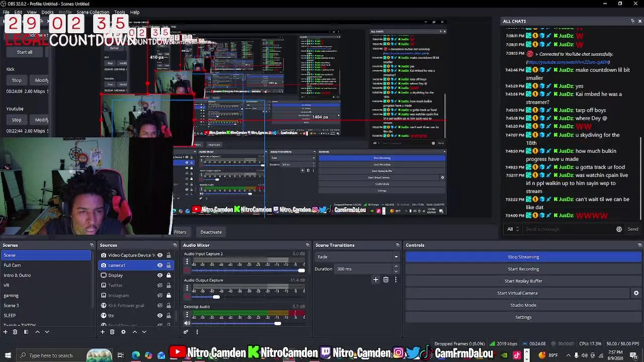The height and width of the screenshot is (362, 644).
Task: Float the All Chats dock
Action: pyautogui.click(x=632, y=21)
